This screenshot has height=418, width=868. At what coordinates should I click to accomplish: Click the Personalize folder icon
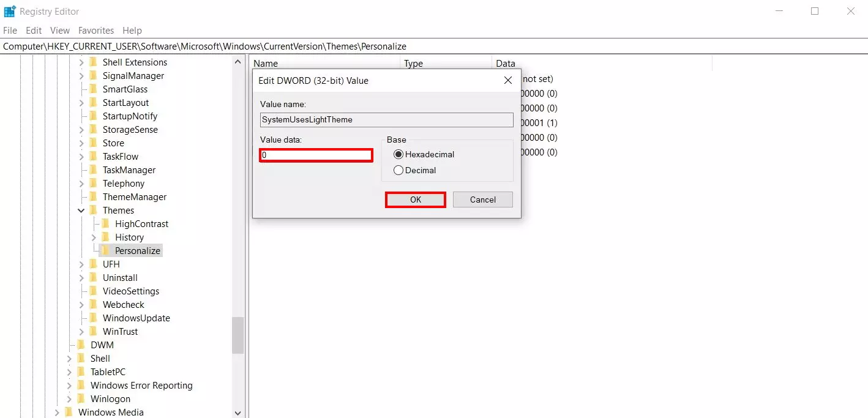point(105,250)
